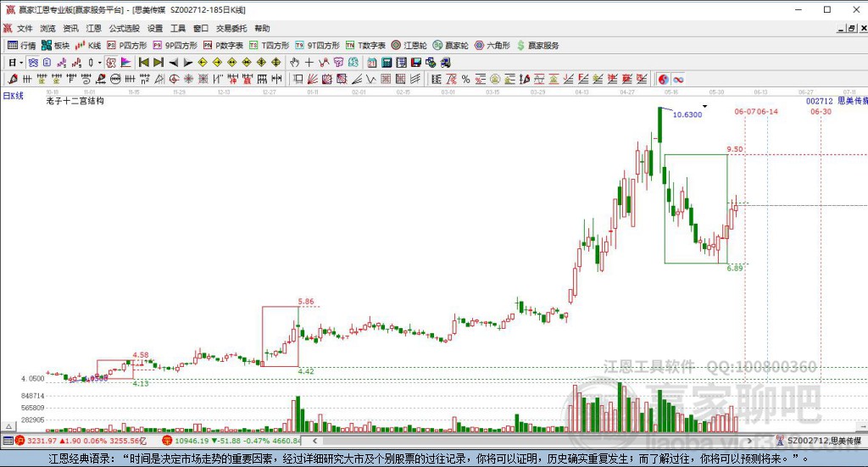
Task: Open the 交易委托 menu
Action: click(x=231, y=28)
